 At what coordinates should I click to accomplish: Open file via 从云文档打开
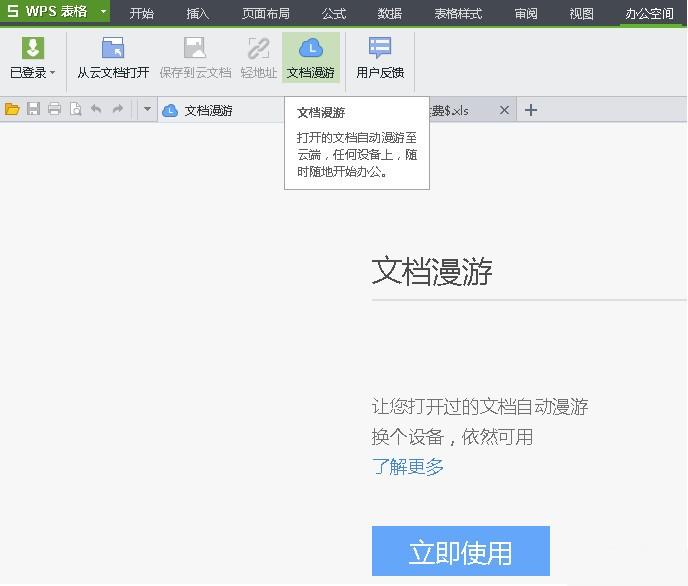(113, 49)
